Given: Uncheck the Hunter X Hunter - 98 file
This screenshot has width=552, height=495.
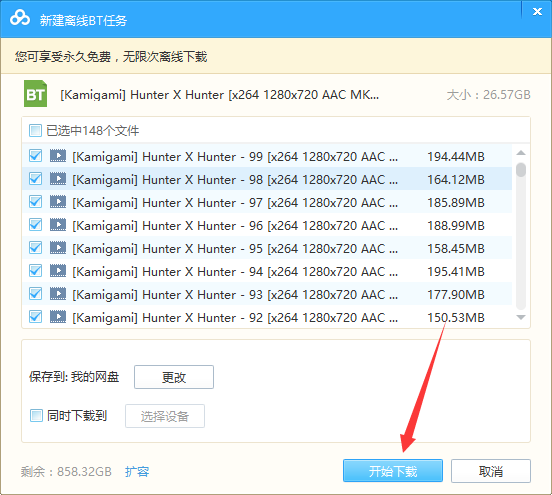Looking at the screenshot, I should [35, 179].
